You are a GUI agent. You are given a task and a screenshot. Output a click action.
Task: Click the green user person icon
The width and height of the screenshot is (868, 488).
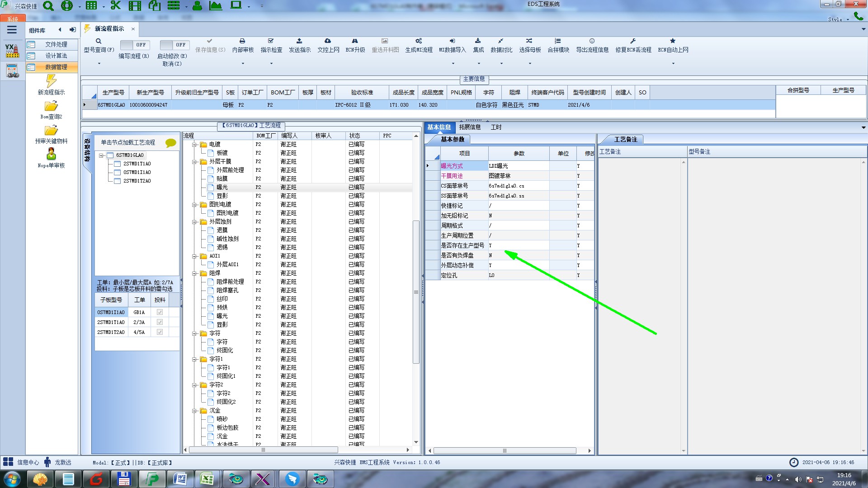(x=197, y=6)
